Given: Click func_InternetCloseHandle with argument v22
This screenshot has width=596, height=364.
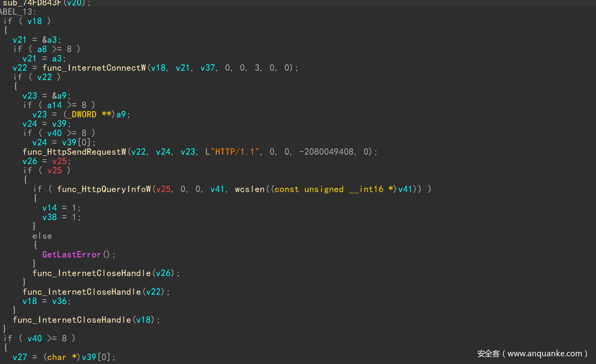Looking at the screenshot, I should coord(81,292).
